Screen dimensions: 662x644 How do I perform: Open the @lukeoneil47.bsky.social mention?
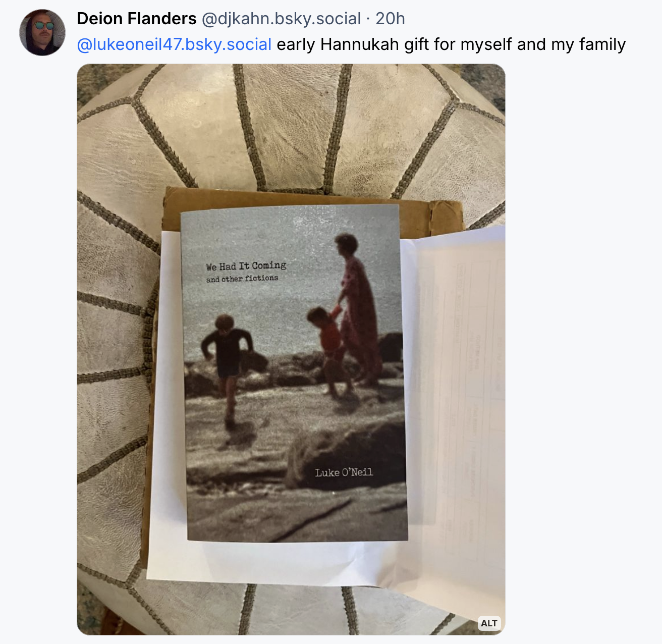click(x=174, y=44)
